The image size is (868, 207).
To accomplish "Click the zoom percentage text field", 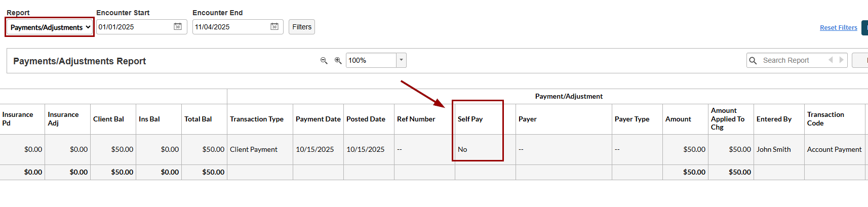I will 371,60.
